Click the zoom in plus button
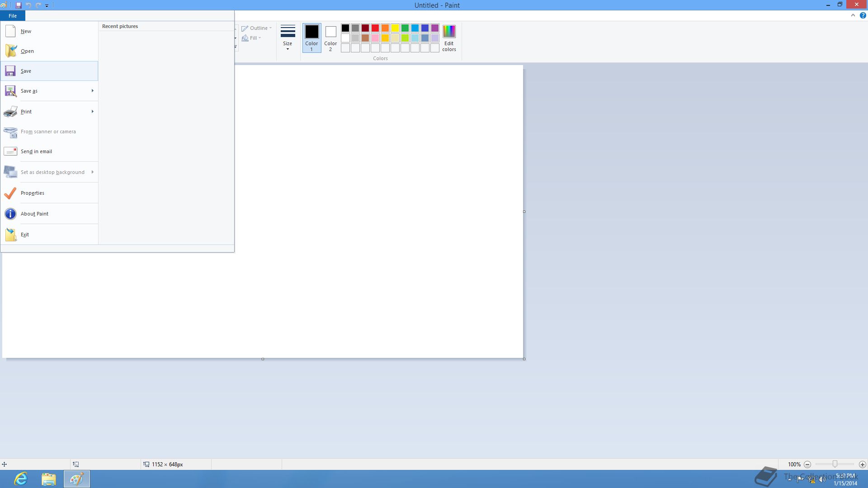The image size is (868, 488). click(x=863, y=465)
